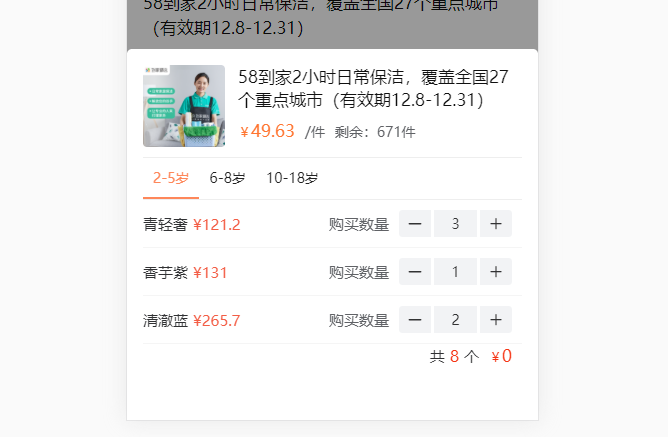Screen dimensions: 668x437
Task: Open the 58到家 cleaning product thumbnail
Action: point(184,106)
